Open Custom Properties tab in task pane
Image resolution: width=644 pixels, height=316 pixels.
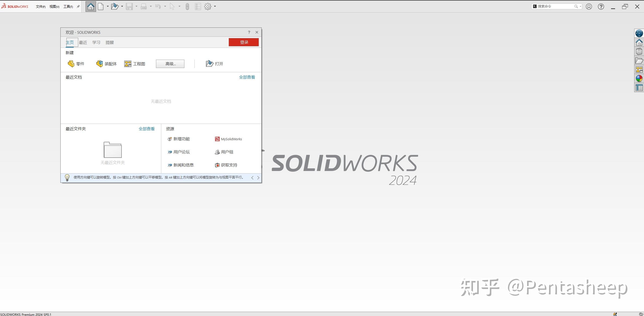pyautogui.click(x=639, y=88)
